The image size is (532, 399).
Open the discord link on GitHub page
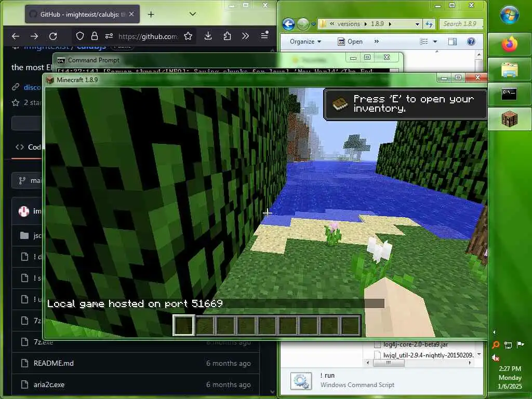point(32,87)
